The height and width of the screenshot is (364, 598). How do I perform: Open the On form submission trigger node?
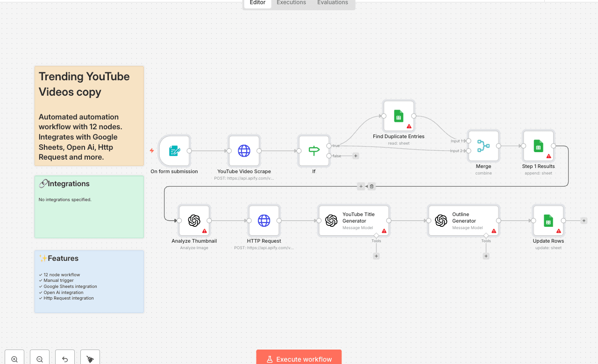click(174, 151)
